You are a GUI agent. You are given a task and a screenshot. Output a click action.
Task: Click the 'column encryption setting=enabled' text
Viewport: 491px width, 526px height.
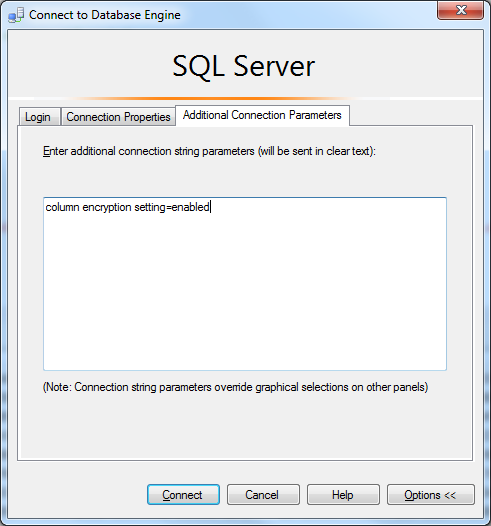click(127, 207)
